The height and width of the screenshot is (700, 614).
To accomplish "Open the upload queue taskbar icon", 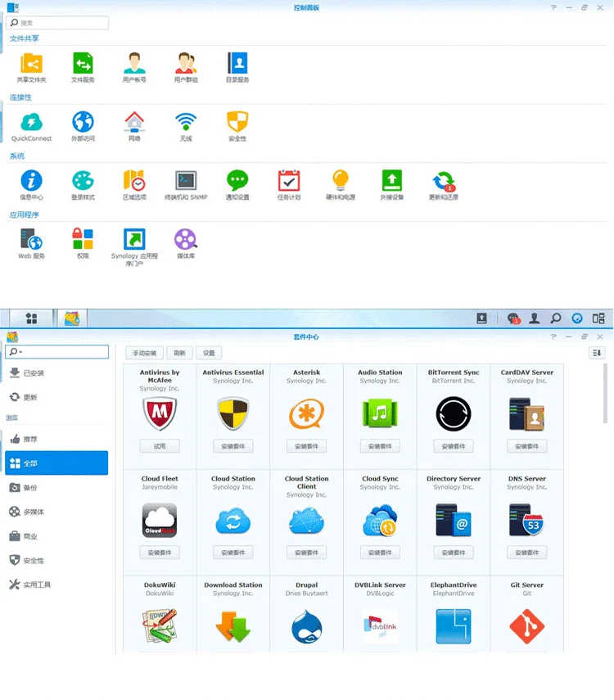I will click(x=482, y=318).
